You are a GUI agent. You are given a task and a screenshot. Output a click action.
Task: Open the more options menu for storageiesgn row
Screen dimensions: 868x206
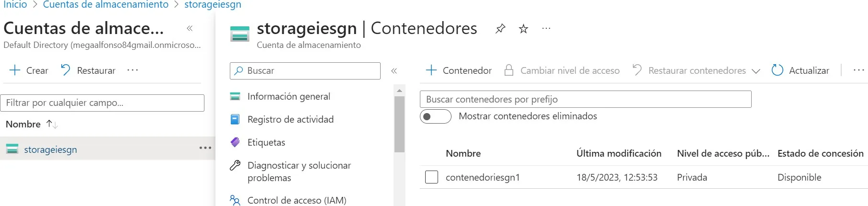205,148
